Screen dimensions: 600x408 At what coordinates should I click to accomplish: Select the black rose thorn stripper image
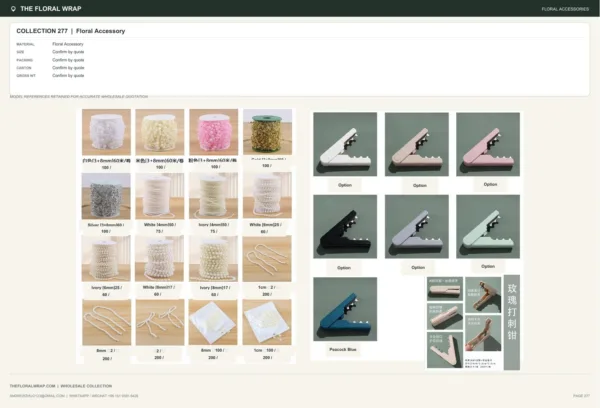[x=345, y=227]
